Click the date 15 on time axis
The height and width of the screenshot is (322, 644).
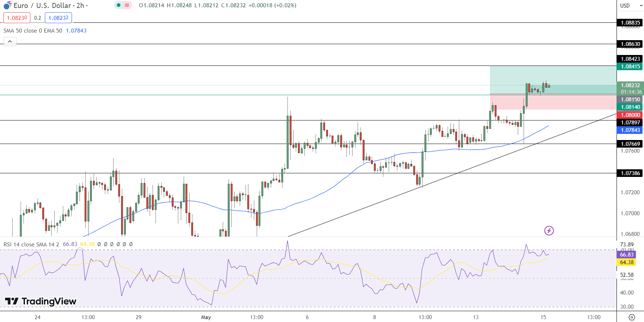tap(543, 317)
